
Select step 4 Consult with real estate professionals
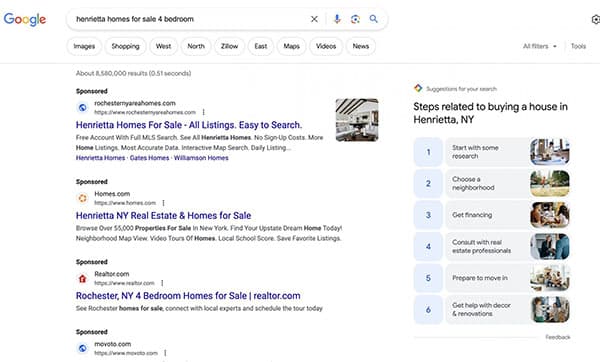[492, 246]
